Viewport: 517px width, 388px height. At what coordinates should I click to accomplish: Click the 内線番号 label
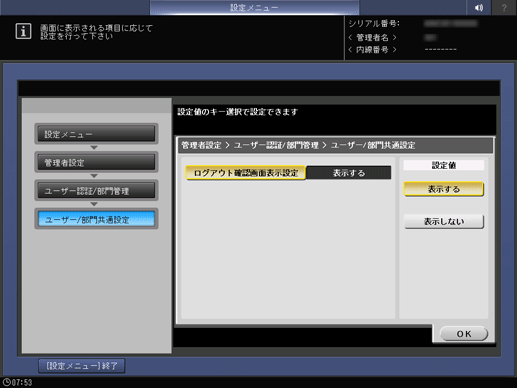(x=372, y=50)
